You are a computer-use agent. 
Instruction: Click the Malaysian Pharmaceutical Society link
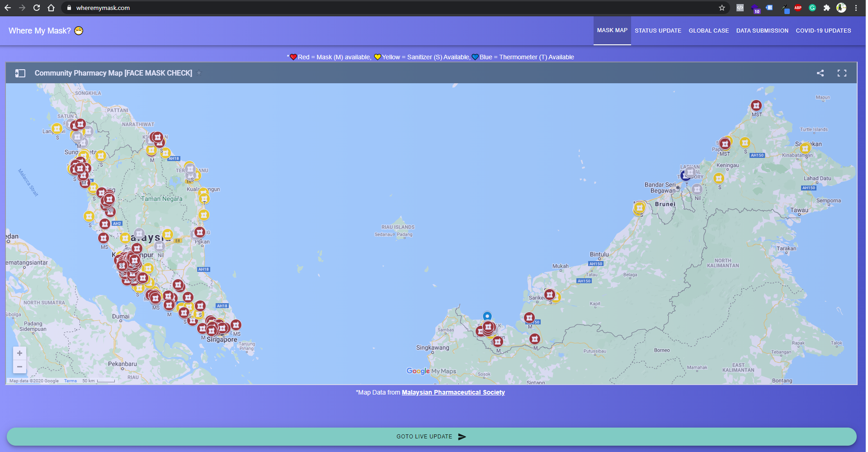tap(453, 392)
